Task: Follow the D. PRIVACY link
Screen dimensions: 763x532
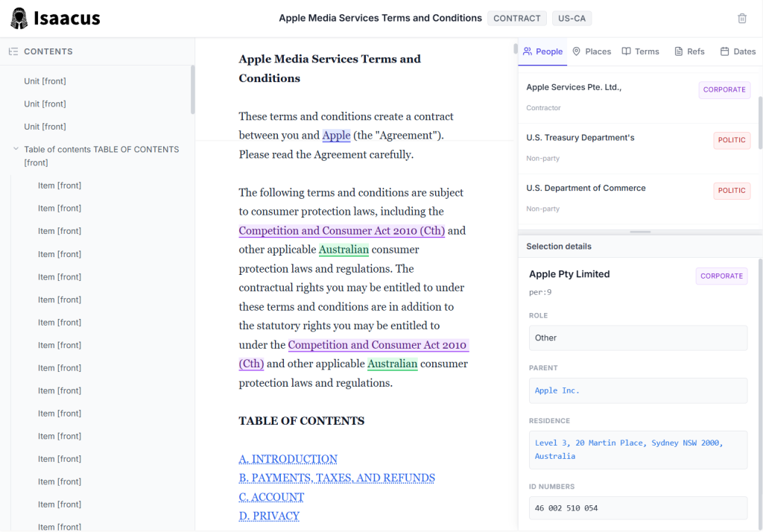Action: (x=269, y=516)
